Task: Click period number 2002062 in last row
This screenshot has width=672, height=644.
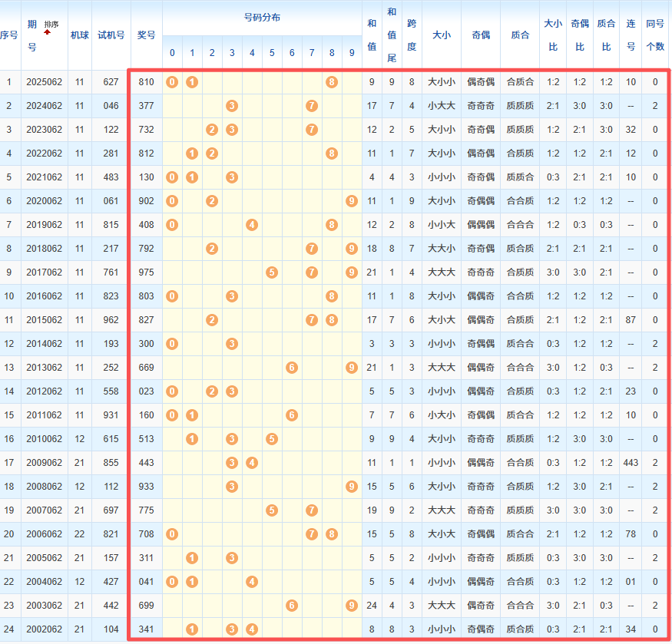Action: pyautogui.click(x=44, y=629)
